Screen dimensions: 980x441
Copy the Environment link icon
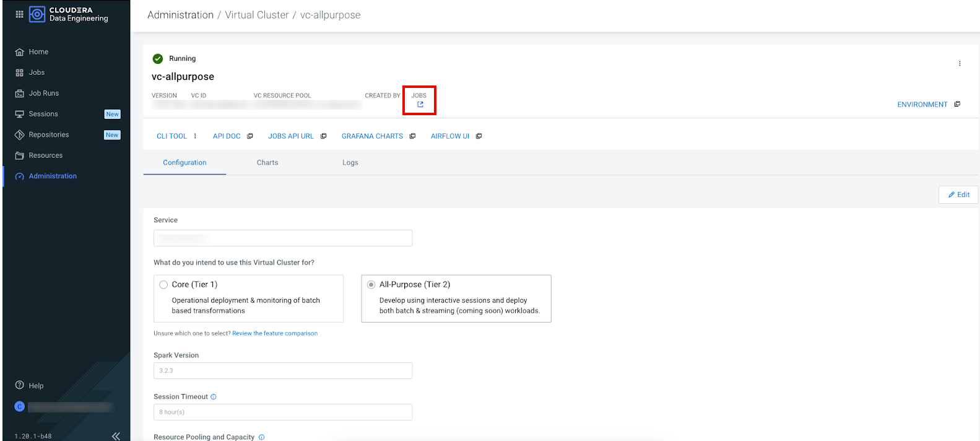click(957, 104)
